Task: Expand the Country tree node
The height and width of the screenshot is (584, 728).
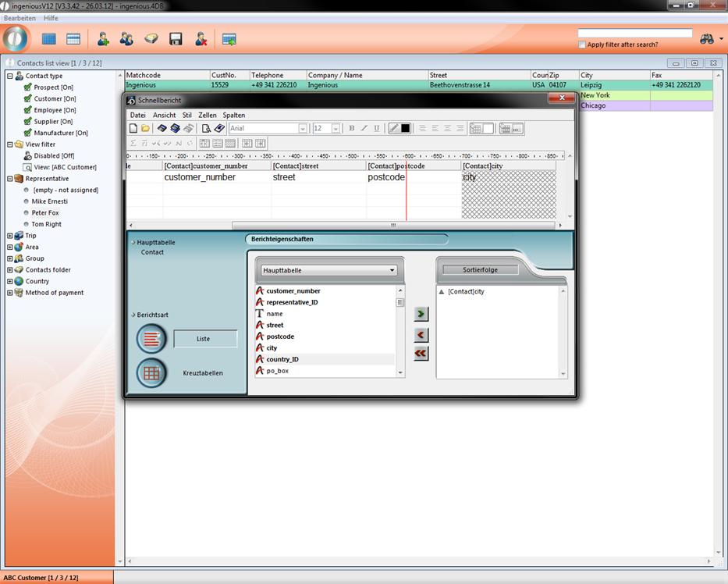Action: tap(9, 281)
